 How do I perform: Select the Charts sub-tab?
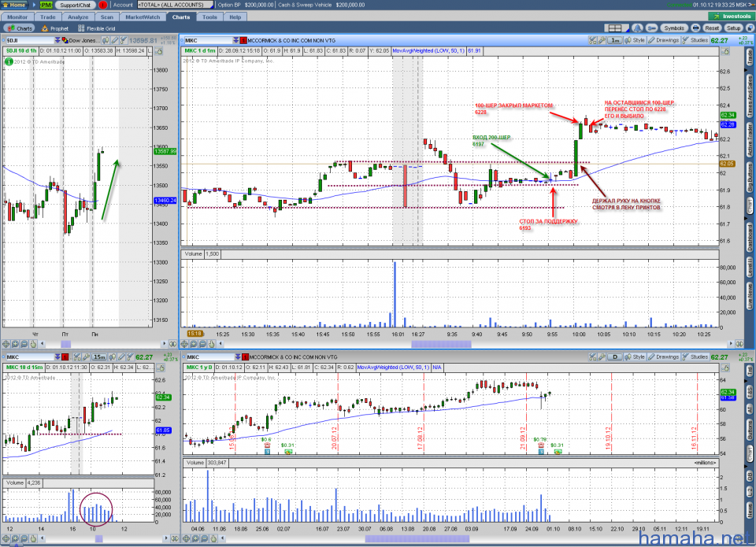pos(20,28)
